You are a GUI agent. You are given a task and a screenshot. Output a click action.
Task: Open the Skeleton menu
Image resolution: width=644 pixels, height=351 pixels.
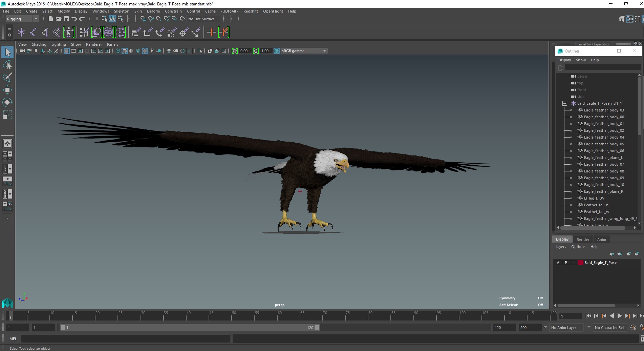122,11
